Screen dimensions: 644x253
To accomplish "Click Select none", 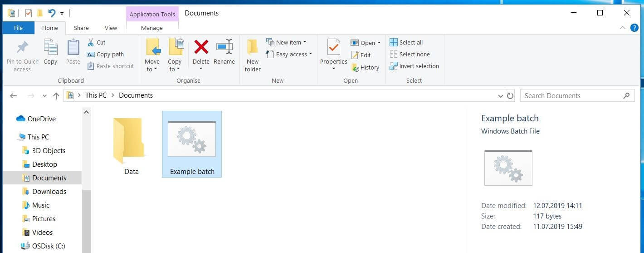I will pos(410,54).
